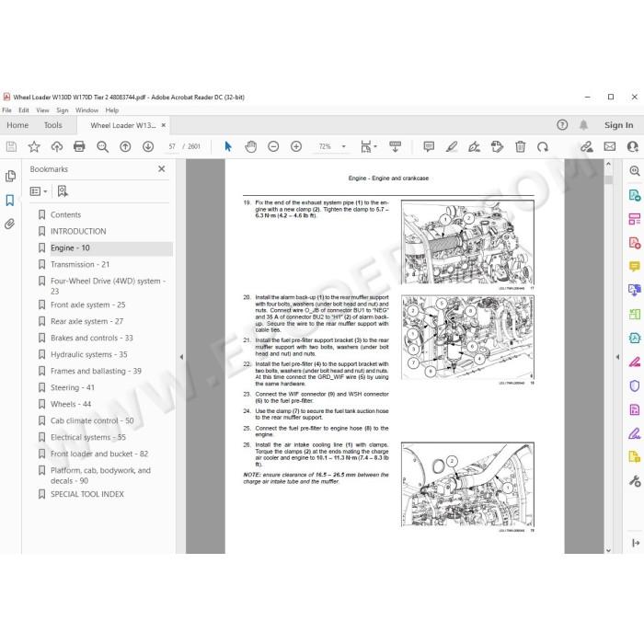
Task: Go to the next page using the down arrow icon
Action: 148,146
